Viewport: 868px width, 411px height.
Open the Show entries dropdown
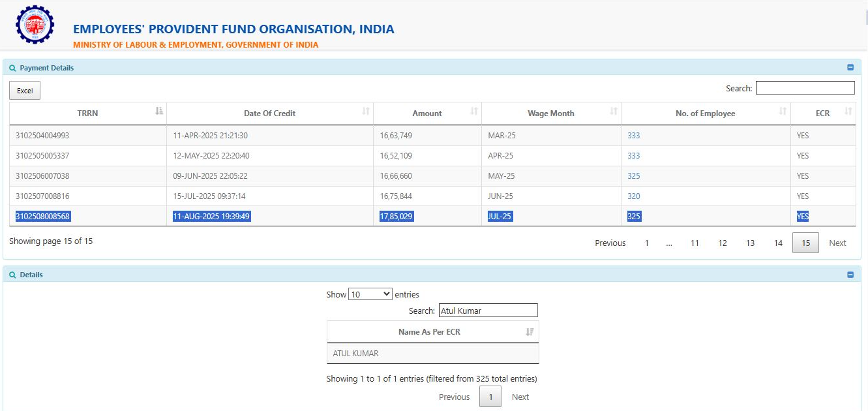coord(370,294)
